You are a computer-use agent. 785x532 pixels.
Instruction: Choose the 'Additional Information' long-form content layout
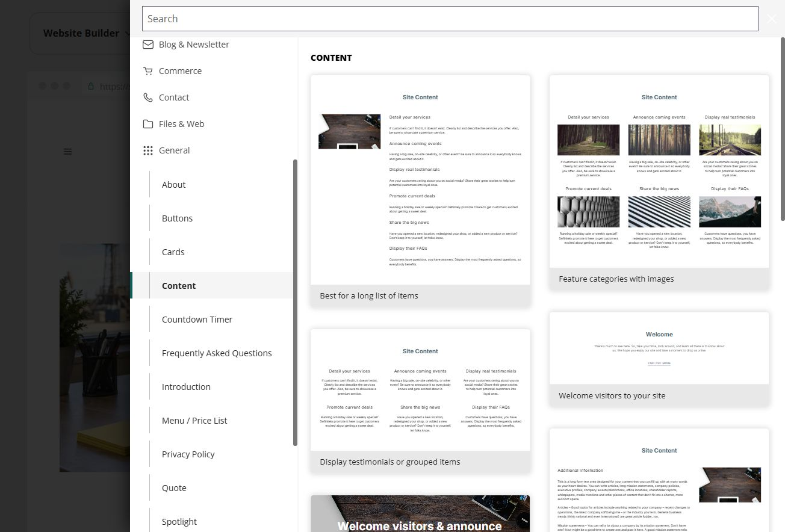point(659,480)
